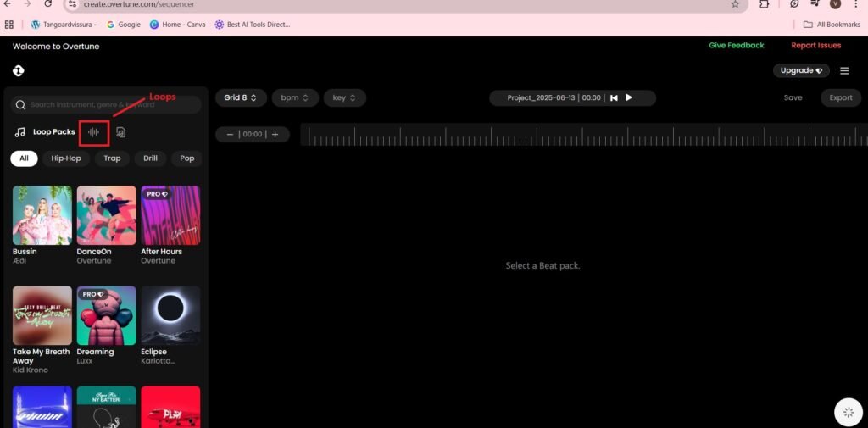Open the Chrome three-dot menu

tap(856, 4)
